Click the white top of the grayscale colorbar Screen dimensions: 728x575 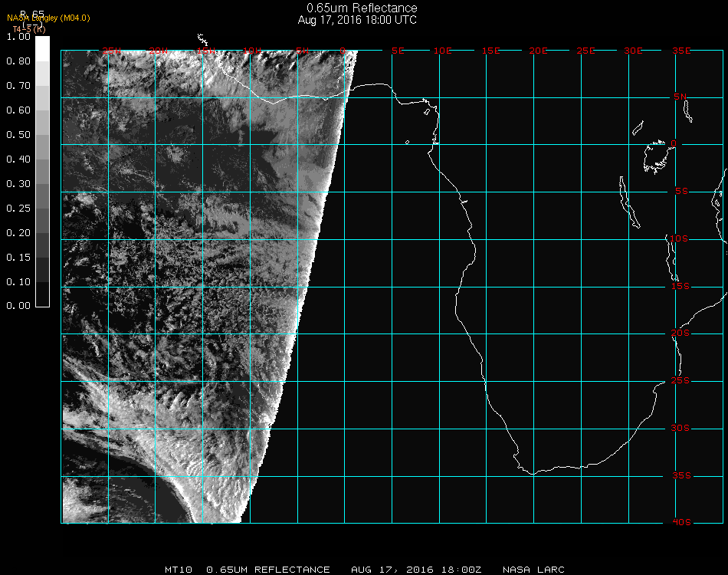(x=42, y=48)
